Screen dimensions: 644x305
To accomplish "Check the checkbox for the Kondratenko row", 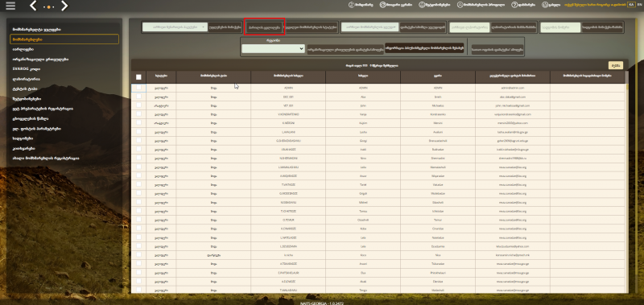I will [138, 114].
